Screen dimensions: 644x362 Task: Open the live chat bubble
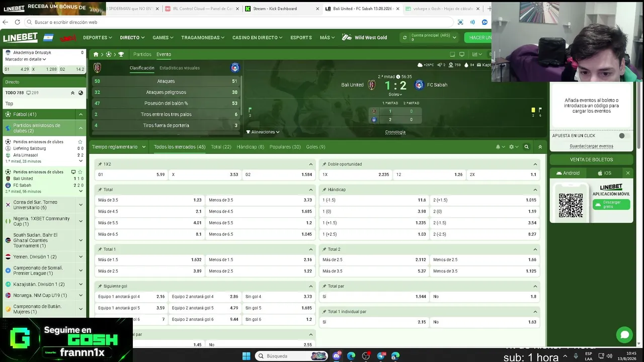[624, 334]
